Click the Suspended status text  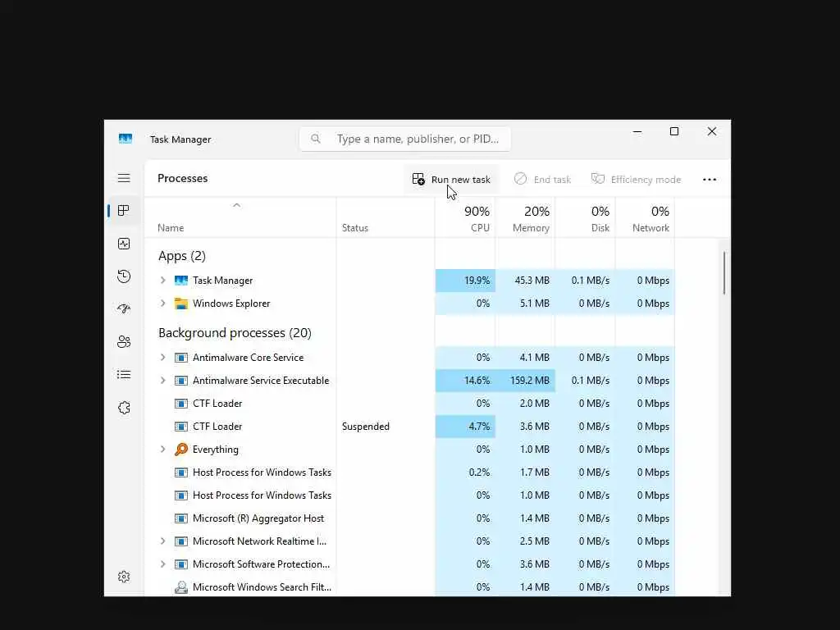(365, 427)
